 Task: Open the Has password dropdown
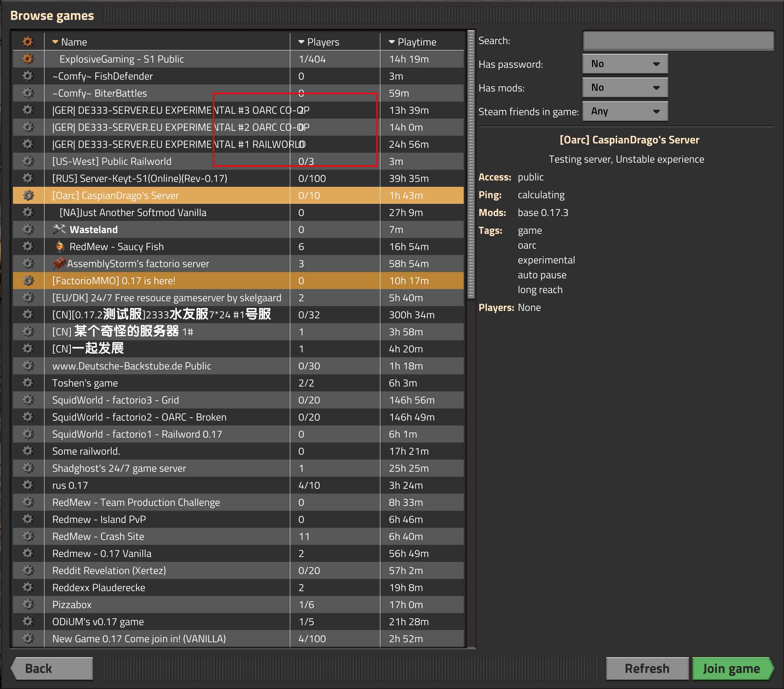(625, 64)
